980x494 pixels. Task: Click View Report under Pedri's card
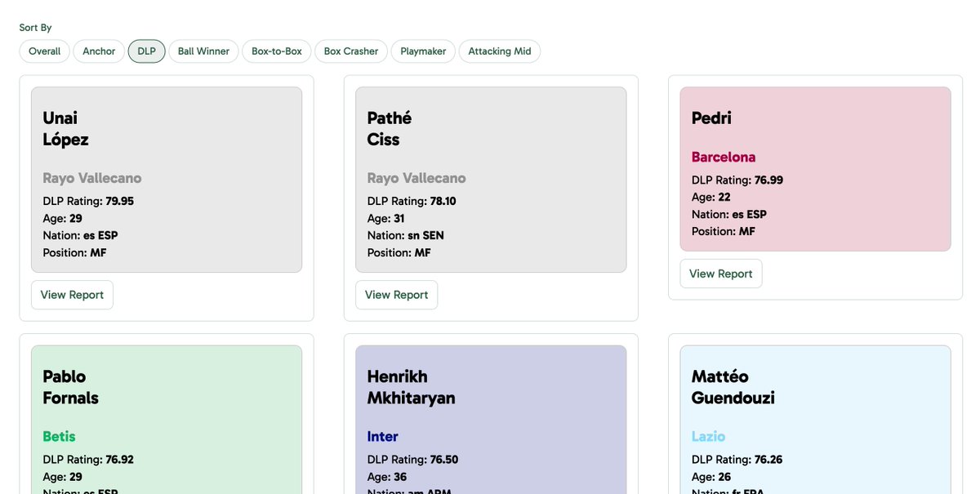point(721,274)
